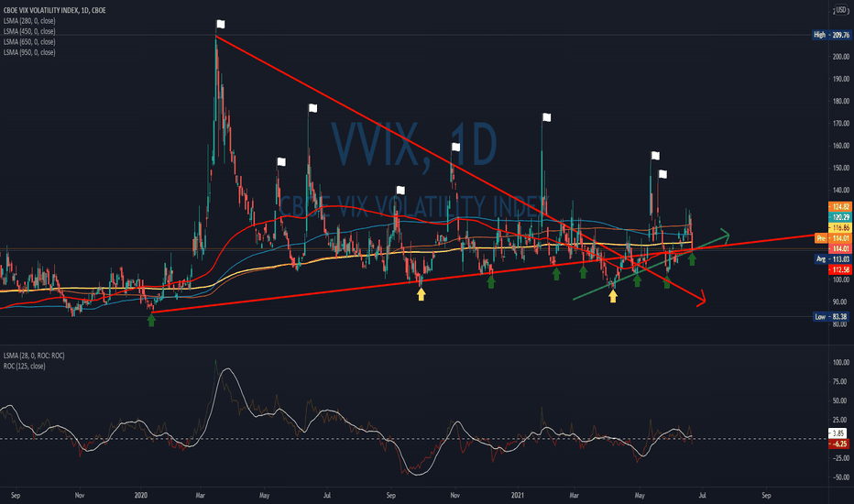Click the -25.00 label on the ROC scale
Viewport: 854px width, 504px height.
(x=840, y=458)
